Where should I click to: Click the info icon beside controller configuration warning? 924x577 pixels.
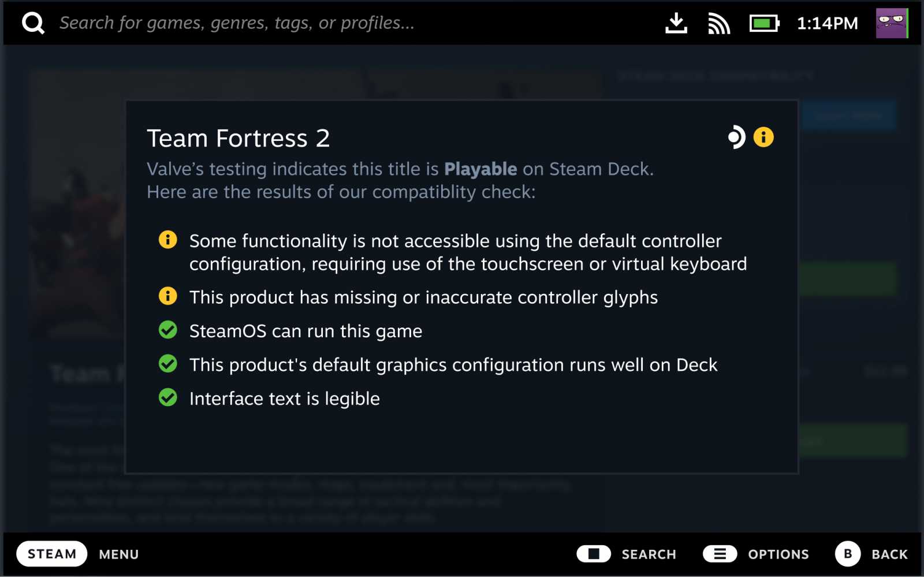pyautogui.click(x=168, y=239)
